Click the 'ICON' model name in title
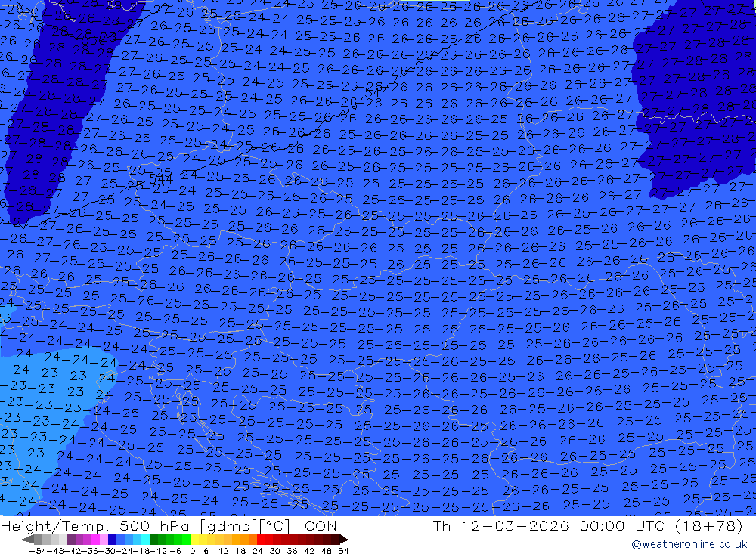Viewport: 756px width, 554px height. [318, 526]
